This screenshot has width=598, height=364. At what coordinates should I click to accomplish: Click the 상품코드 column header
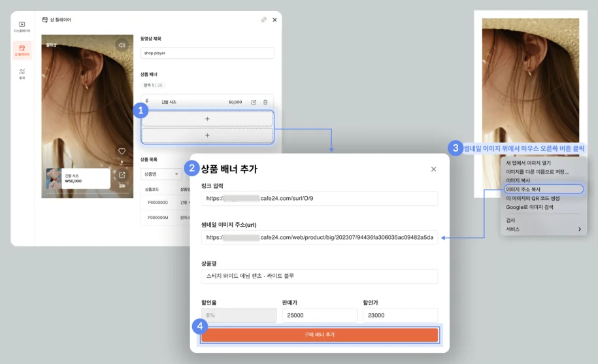click(x=152, y=190)
